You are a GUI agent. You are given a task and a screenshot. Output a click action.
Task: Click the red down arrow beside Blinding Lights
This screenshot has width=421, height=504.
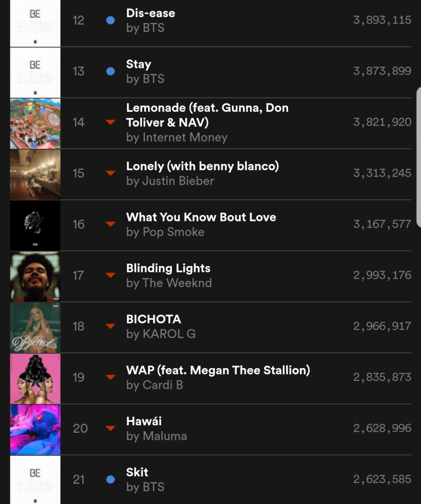tap(111, 275)
